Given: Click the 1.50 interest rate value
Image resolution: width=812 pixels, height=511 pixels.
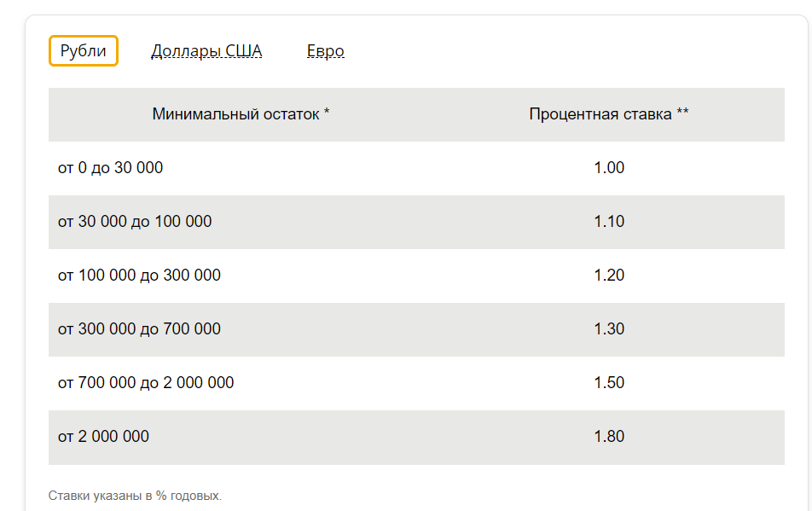Looking at the screenshot, I should click(x=609, y=383).
